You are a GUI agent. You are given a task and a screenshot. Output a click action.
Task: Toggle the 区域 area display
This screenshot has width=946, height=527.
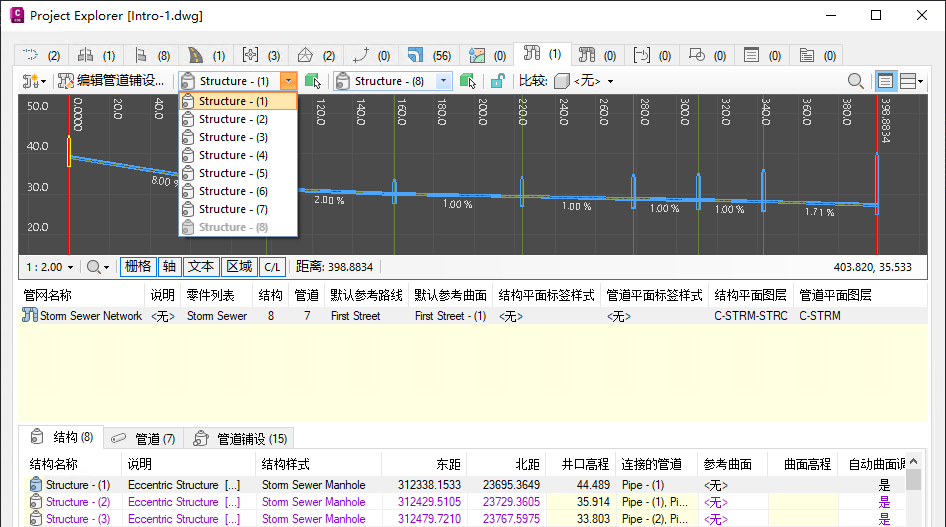[240, 267]
